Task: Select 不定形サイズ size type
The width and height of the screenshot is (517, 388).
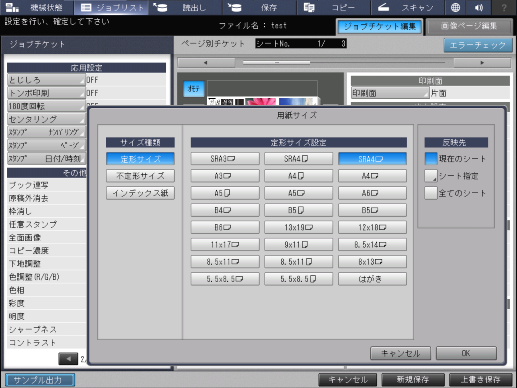Action: pos(140,176)
